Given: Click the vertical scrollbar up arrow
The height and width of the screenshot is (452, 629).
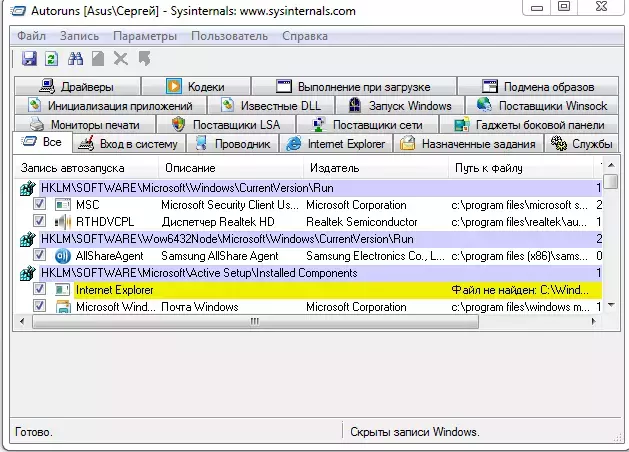Looking at the screenshot, I should pyautogui.click(x=611, y=165).
